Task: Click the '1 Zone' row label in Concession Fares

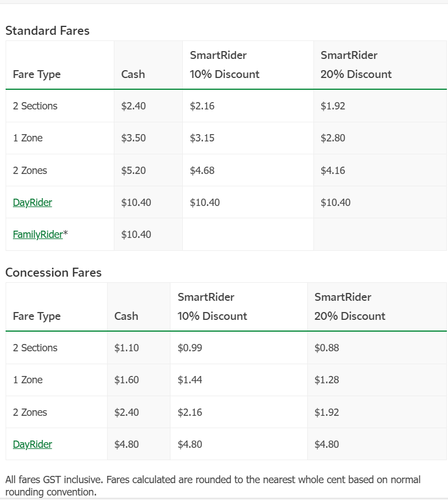Action: (x=27, y=380)
